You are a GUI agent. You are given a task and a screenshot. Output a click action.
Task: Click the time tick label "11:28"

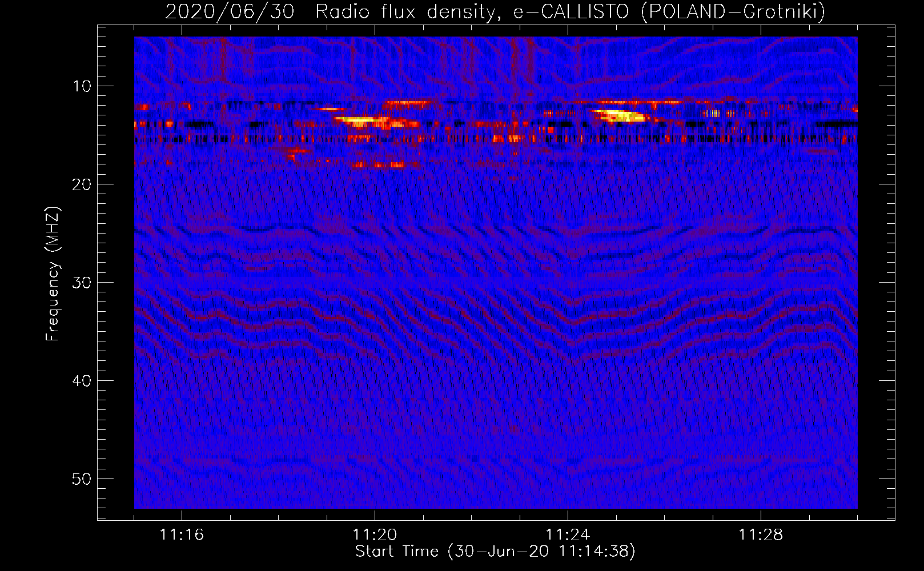tap(761, 535)
